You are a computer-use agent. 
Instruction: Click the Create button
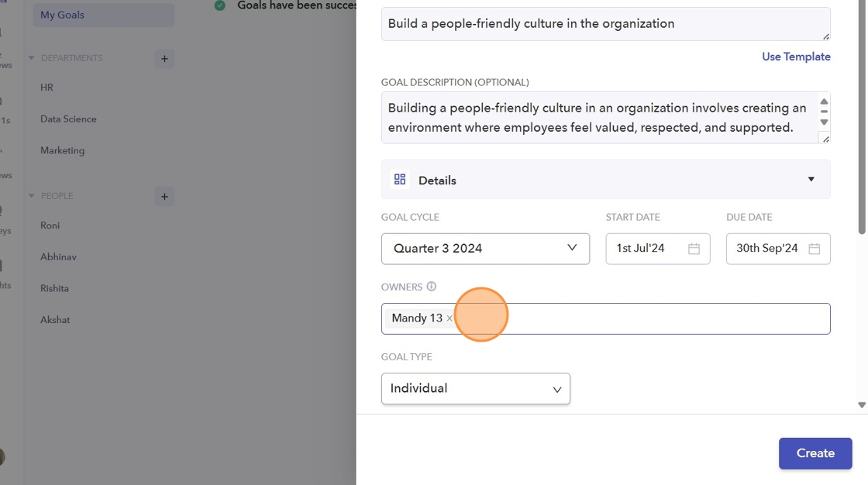tap(815, 453)
